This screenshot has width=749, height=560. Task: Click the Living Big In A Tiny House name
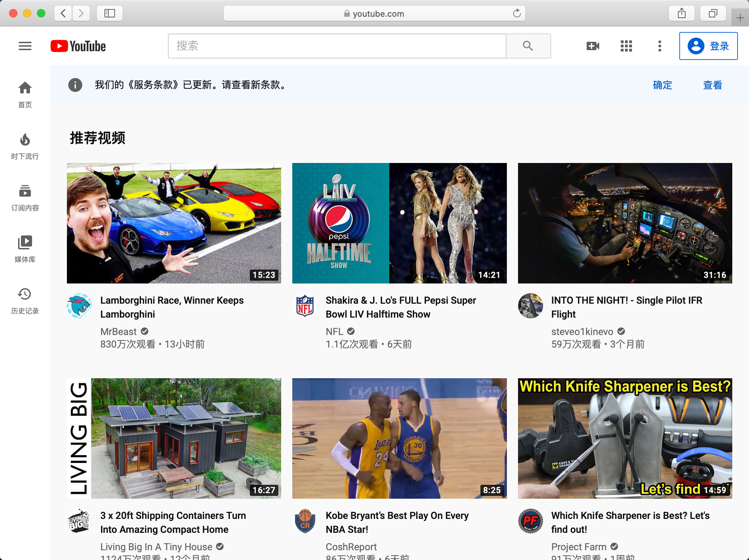tap(156, 547)
